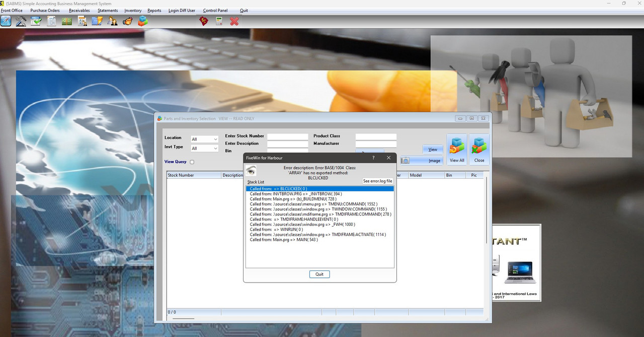The width and height of the screenshot is (644, 337).
Task: Click the red SC badge toolbar icon
Action: tap(204, 21)
